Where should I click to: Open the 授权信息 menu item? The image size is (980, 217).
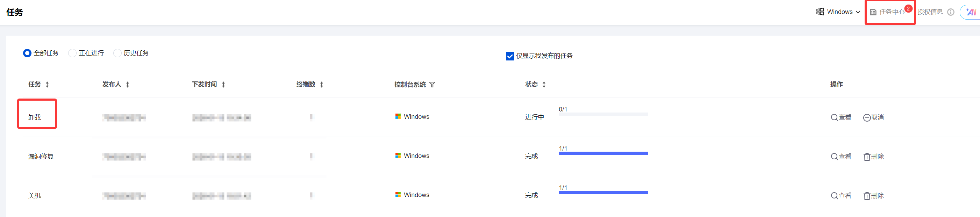pyautogui.click(x=930, y=12)
